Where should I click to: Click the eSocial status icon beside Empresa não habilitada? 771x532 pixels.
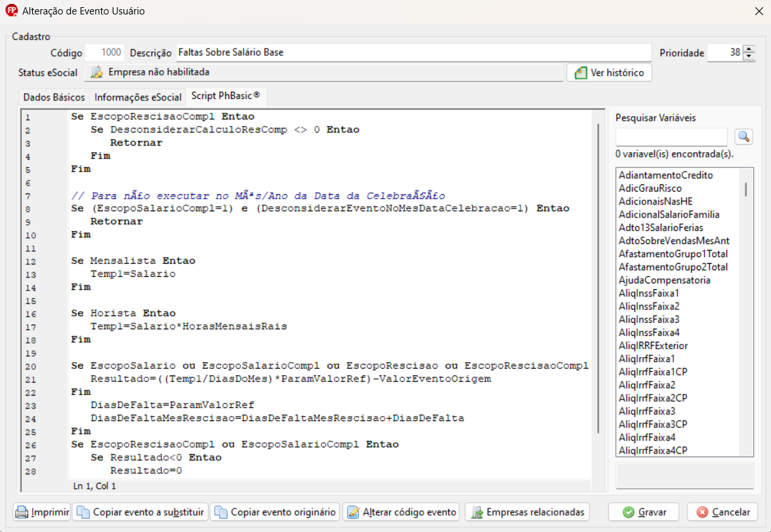point(97,72)
